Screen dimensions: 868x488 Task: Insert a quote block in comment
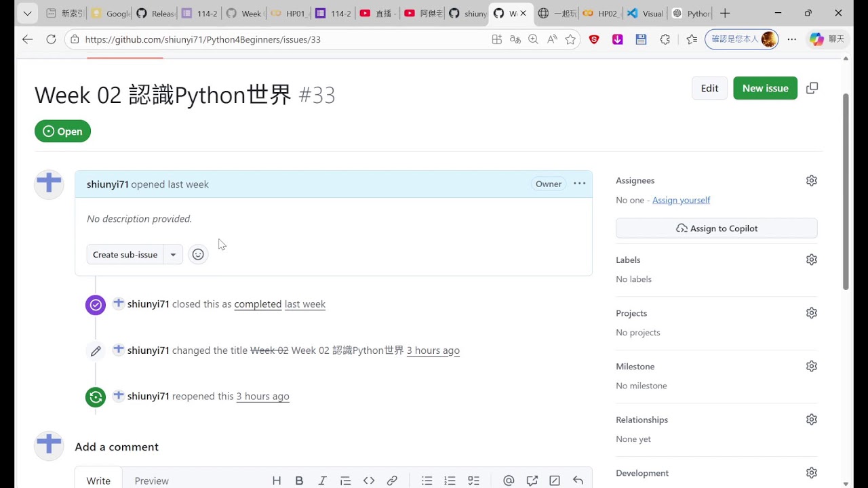pyautogui.click(x=345, y=481)
